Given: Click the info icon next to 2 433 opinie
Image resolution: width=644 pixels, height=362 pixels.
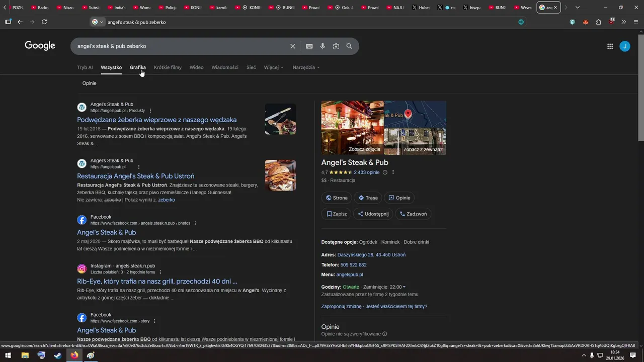Looking at the screenshot, I should 385,172.
